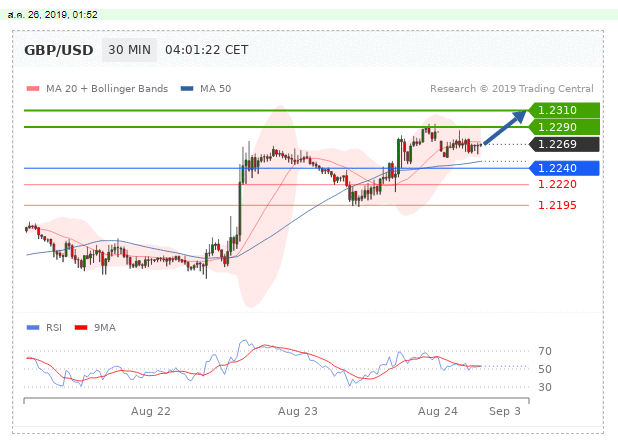Click the Aug 23 date label

point(298,411)
